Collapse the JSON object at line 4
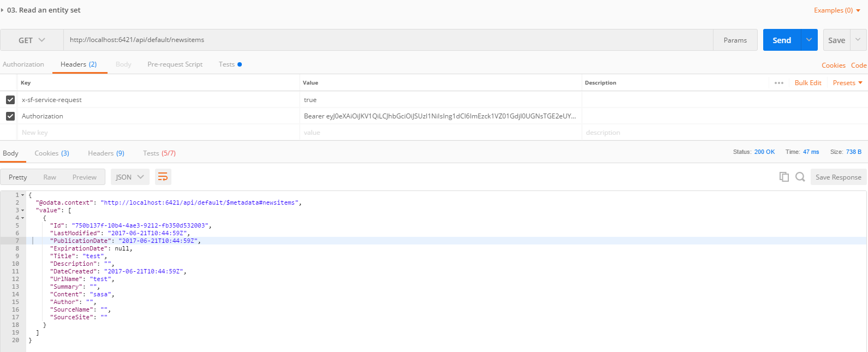This screenshot has height=352, width=868. tap(23, 218)
